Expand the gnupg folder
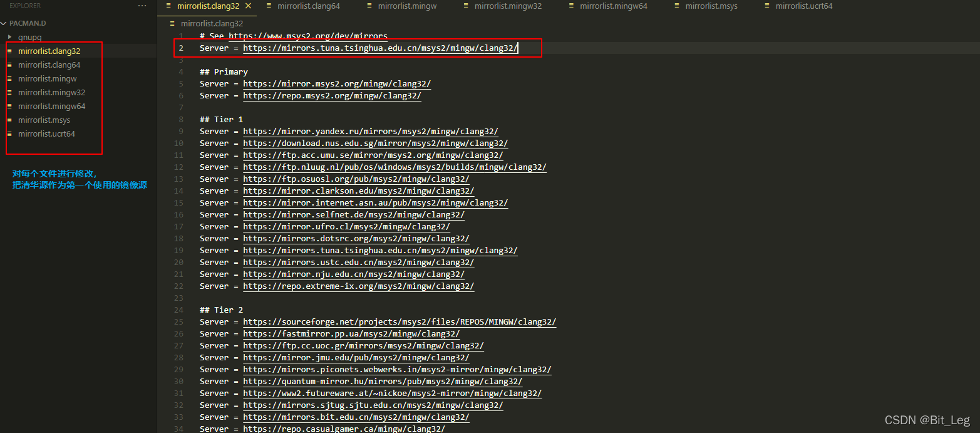Viewport: 980px width, 433px height. [x=29, y=37]
